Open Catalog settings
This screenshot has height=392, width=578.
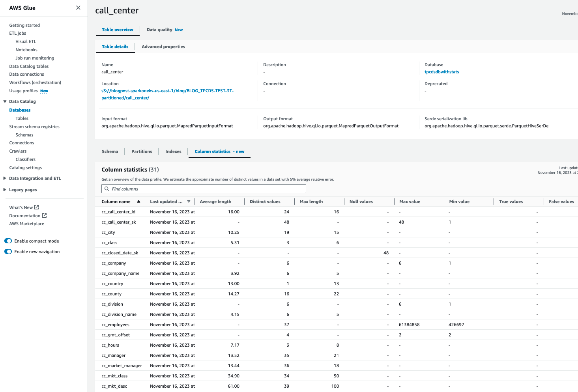click(x=25, y=168)
